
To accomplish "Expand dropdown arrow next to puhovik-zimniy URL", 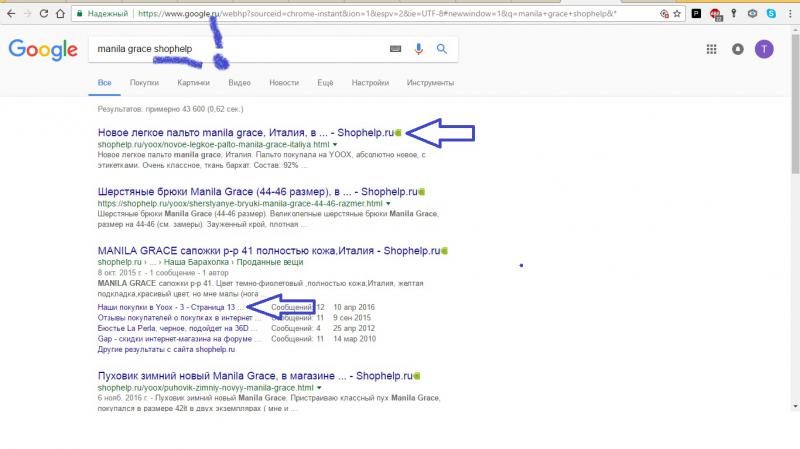I will [319, 388].
